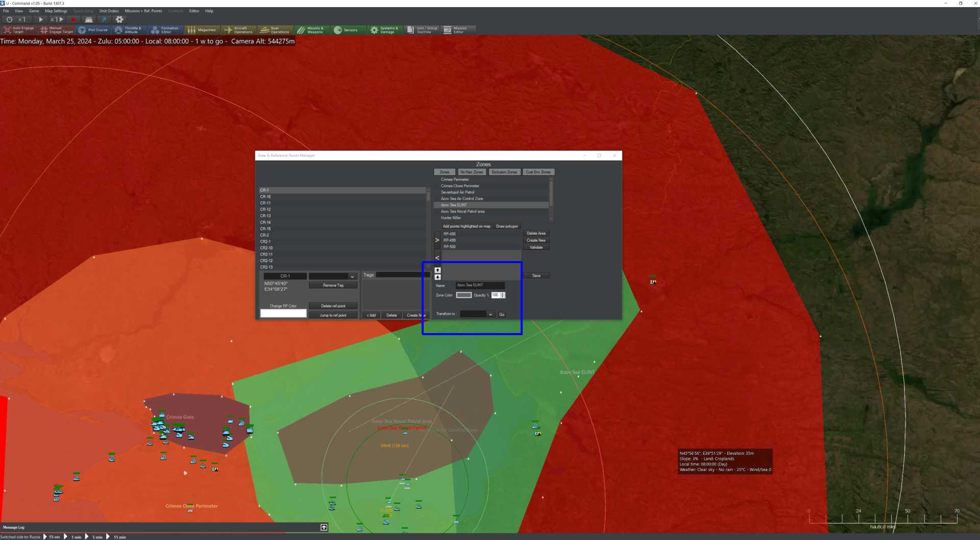
Task: Select reference point CR-12 in the list
Action: (342, 209)
